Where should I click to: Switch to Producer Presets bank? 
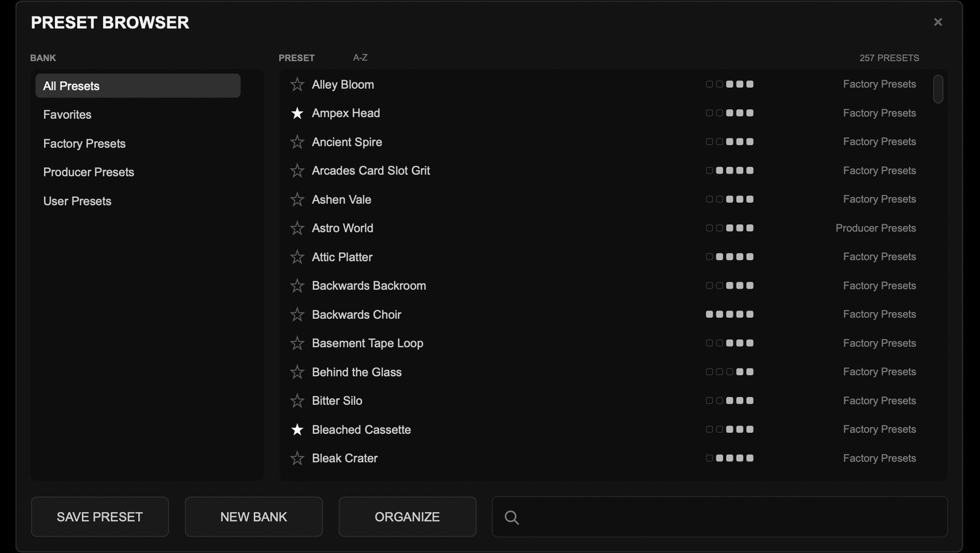(x=138, y=172)
